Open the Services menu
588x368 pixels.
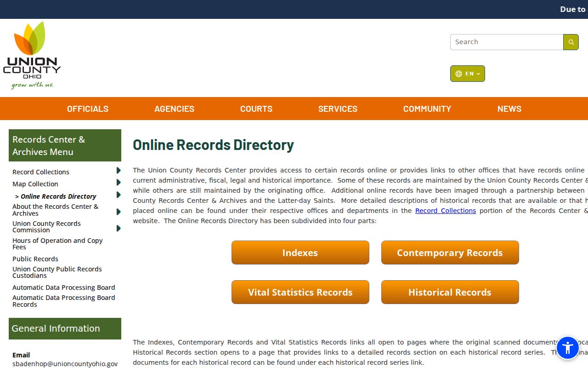point(338,109)
